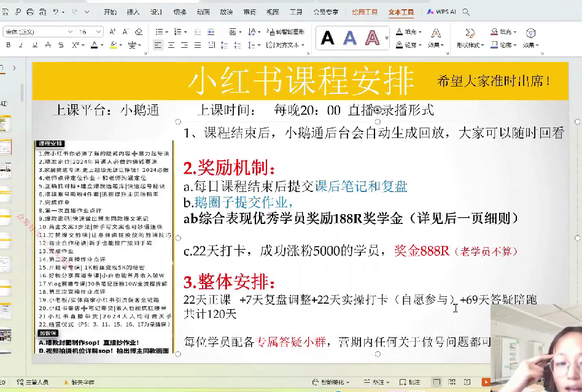The height and width of the screenshot is (392, 582).
Task: Toggle the emphasis mark text format
Action: click(x=48, y=45)
